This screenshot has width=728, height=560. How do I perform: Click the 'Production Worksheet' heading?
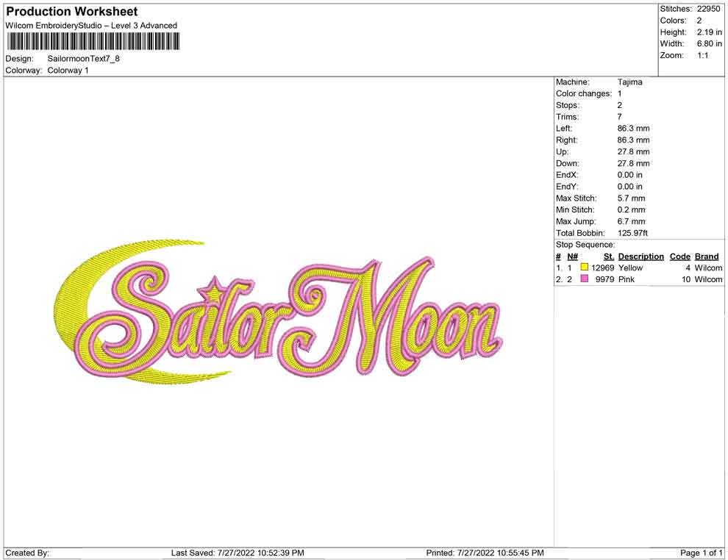click(71, 12)
